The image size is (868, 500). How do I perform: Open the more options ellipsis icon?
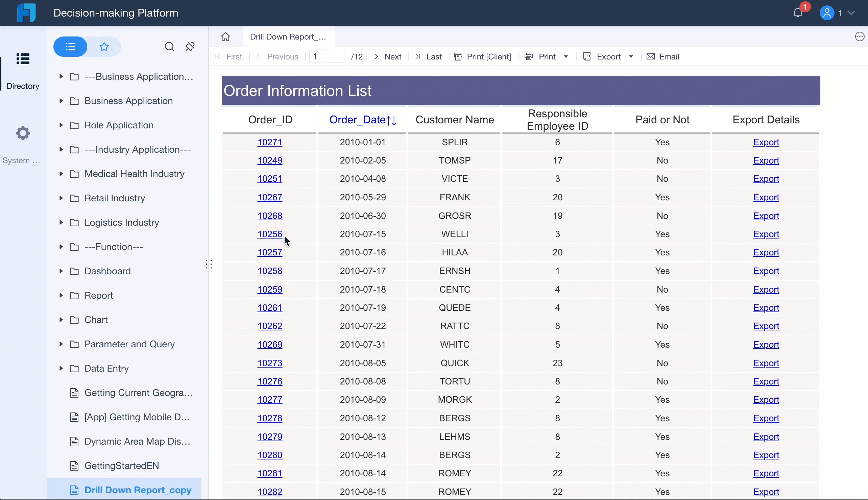860,37
